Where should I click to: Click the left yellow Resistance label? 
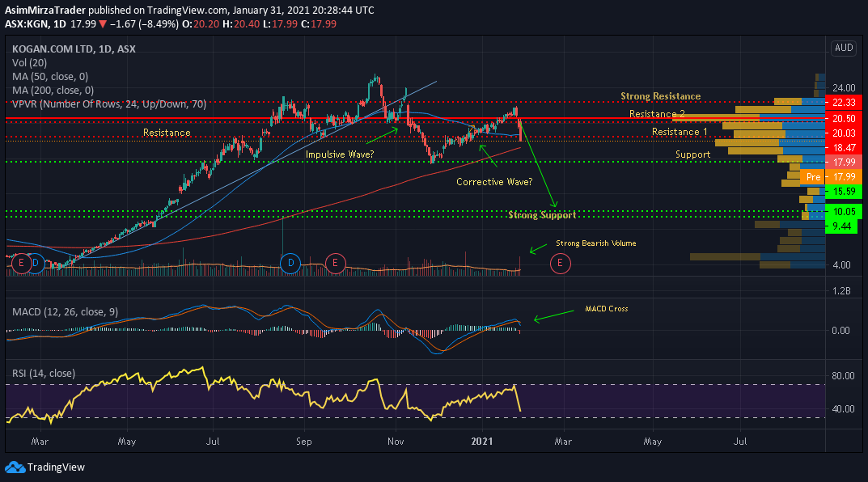(x=167, y=133)
